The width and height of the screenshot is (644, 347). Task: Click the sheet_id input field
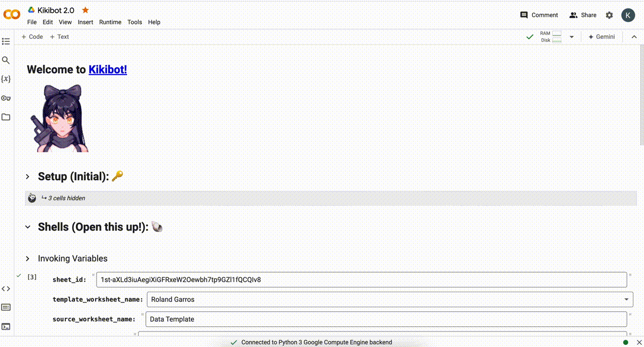pyautogui.click(x=362, y=280)
